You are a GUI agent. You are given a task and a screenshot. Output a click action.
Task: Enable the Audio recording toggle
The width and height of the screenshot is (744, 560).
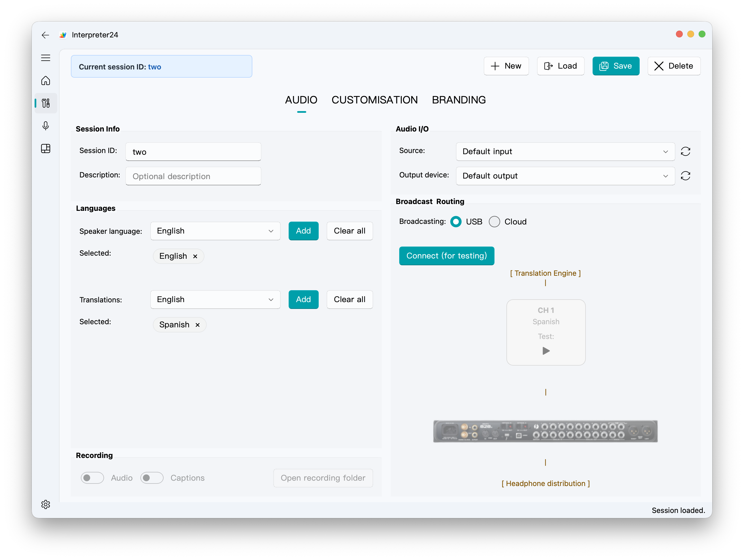(92, 478)
